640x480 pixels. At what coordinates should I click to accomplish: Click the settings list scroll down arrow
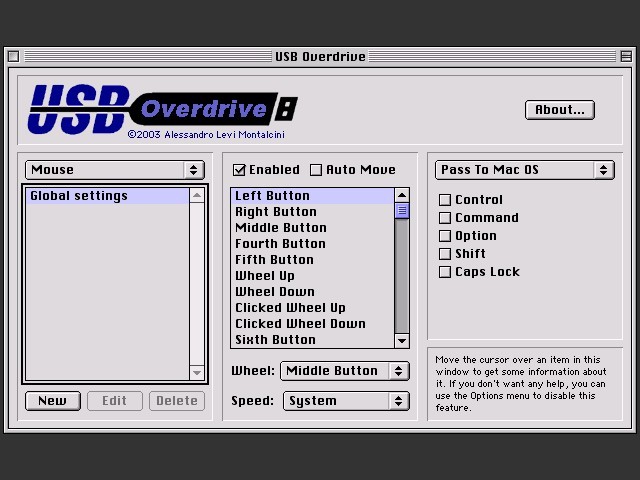197,372
